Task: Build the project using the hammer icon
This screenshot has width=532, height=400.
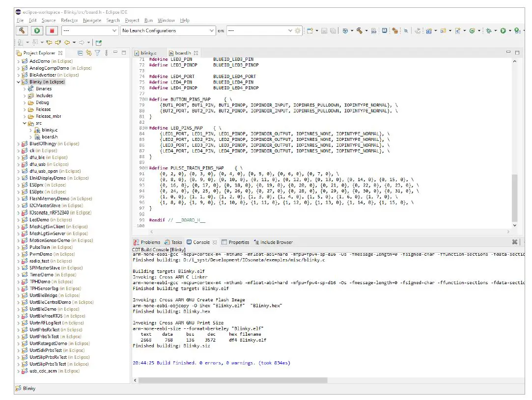Action: point(22,30)
